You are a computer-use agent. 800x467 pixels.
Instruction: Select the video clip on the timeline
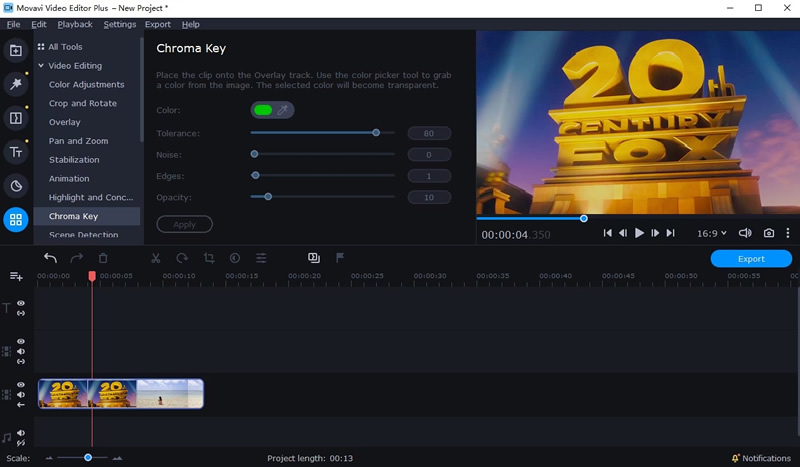[121, 394]
